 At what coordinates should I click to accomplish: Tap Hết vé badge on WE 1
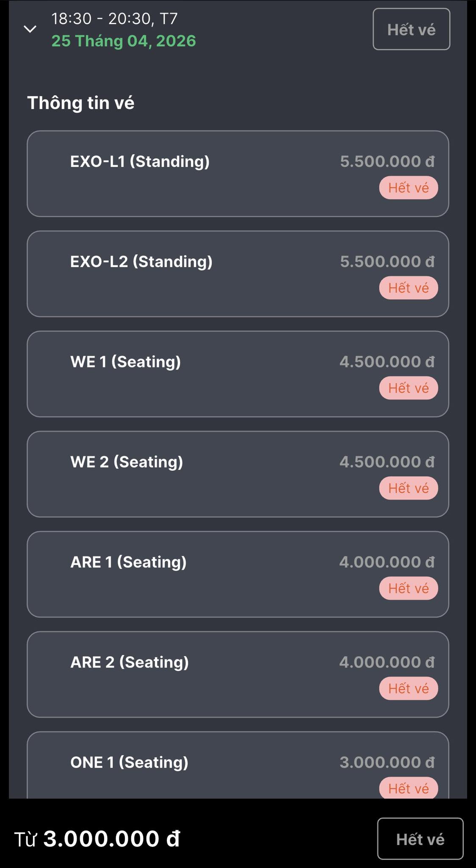(x=408, y=388)
